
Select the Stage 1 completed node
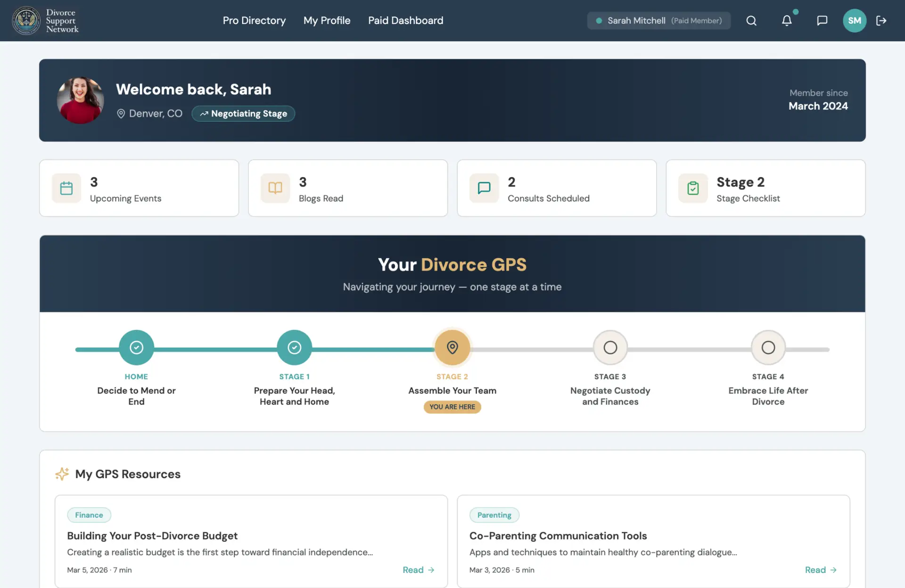click(294, 348)
